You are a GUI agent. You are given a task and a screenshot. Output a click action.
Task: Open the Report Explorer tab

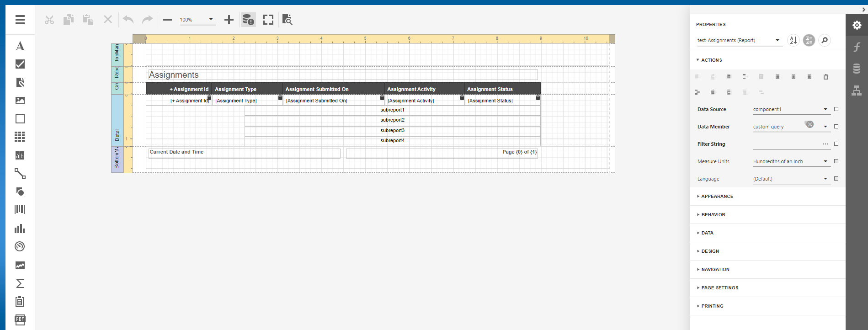pyautogui.click(x=857, y=90)
